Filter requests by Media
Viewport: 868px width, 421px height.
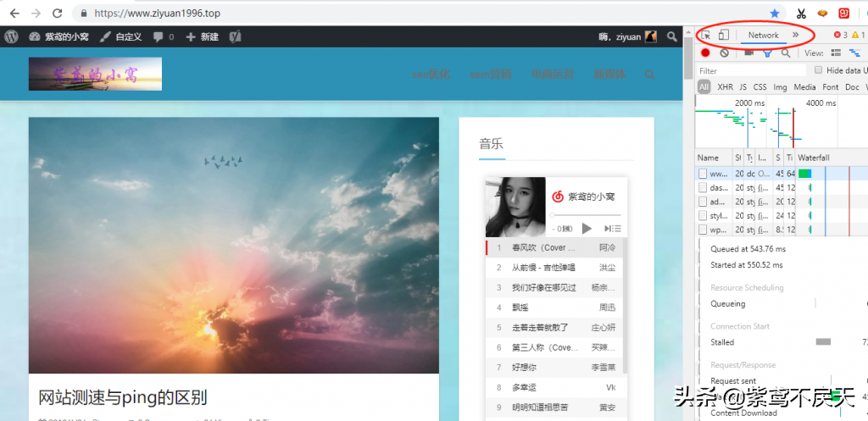point(804,87)
